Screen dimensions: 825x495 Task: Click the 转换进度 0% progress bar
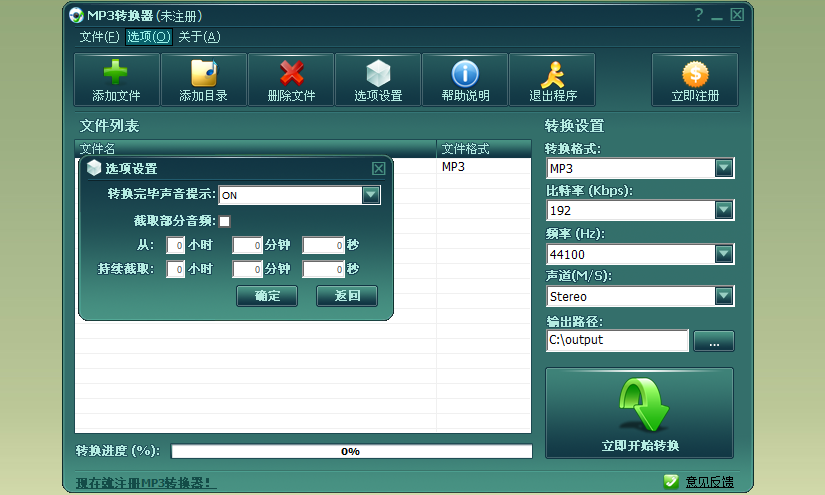(x=351, y=451)
